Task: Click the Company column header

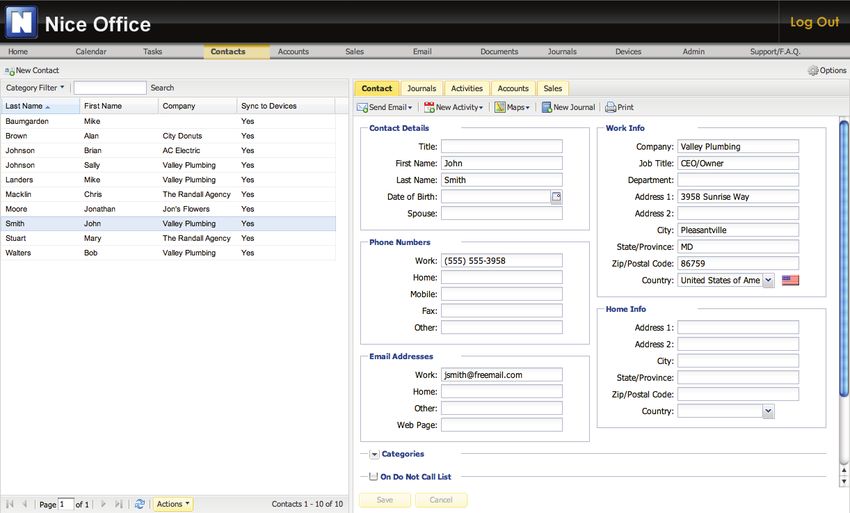Action: (x=197, y=106)
